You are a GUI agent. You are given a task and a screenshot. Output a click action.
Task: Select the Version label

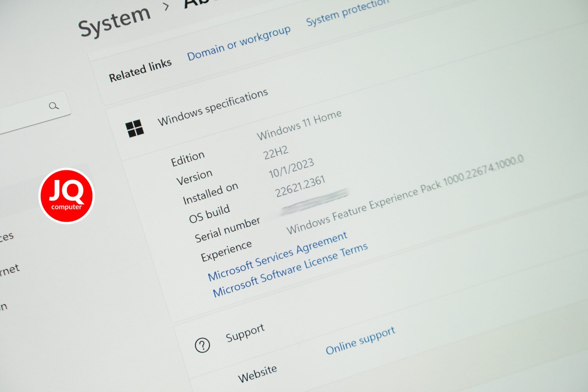pos(194,177)
